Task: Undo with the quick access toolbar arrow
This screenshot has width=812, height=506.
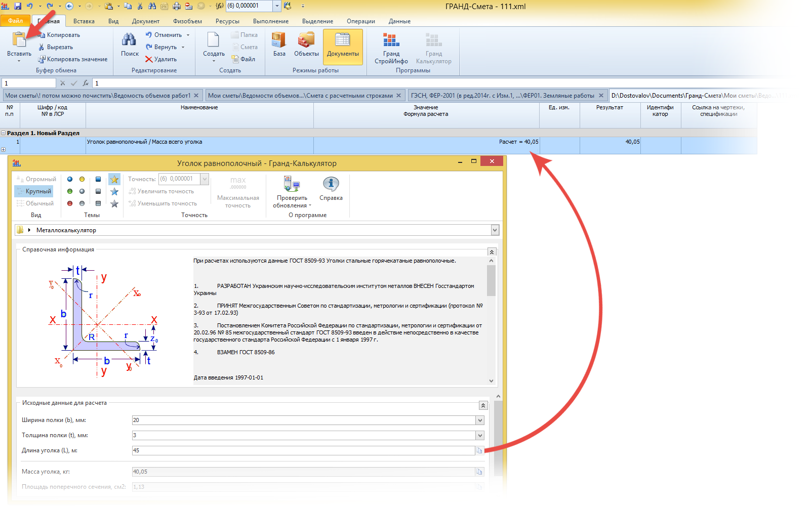Action: [x=30, y=6]
